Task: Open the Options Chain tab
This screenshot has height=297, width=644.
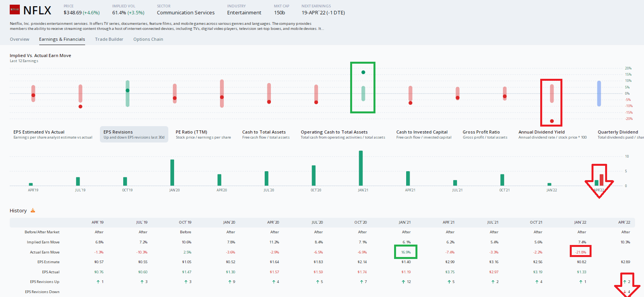Action: click(x=148, y=39)
